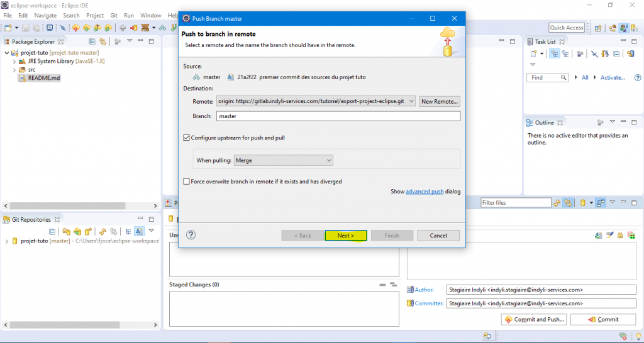Viewport: 644px width, 343px height.
Task: Click Synchronize Changed icon in Task List
Action: pos(630,54)
